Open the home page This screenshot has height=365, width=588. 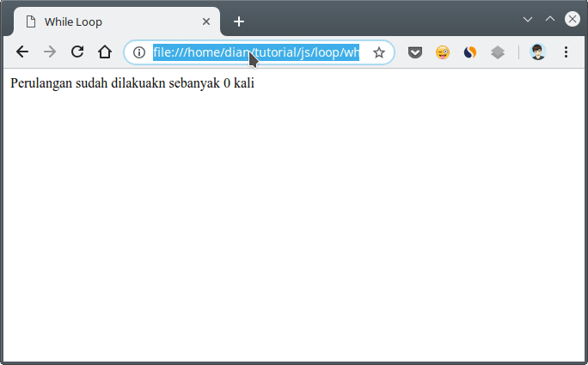pyautogui.click(x=105, y=52)
